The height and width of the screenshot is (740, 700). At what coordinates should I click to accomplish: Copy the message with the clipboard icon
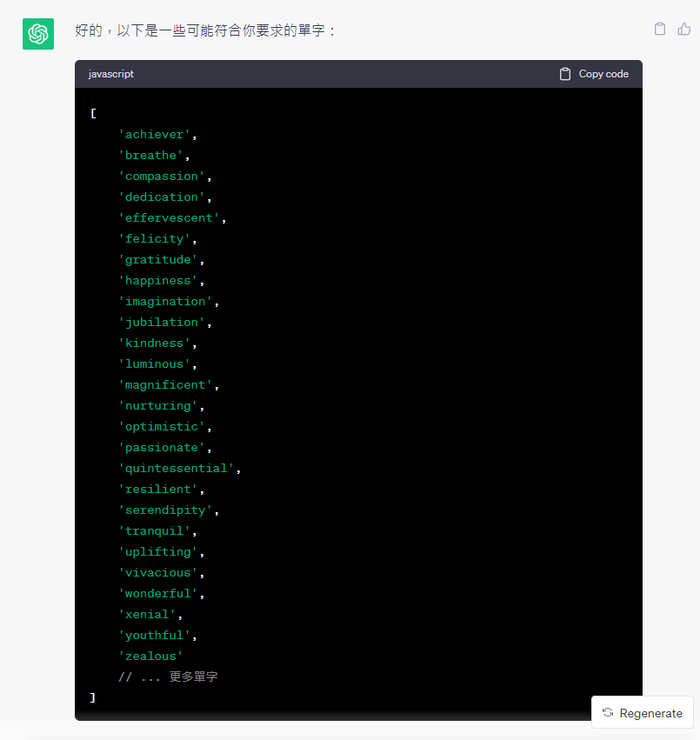click(x=660, y=29)
